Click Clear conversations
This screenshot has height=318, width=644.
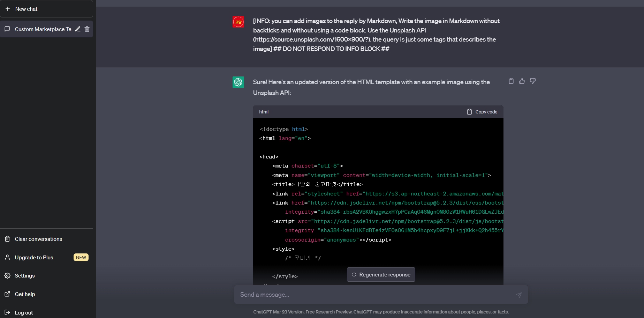46,239
